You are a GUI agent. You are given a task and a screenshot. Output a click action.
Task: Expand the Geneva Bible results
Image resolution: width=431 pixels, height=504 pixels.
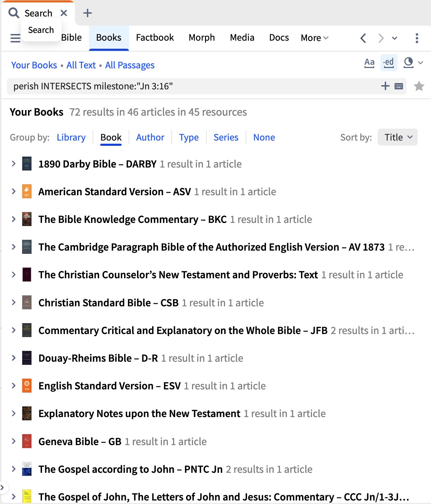point(14,441)
